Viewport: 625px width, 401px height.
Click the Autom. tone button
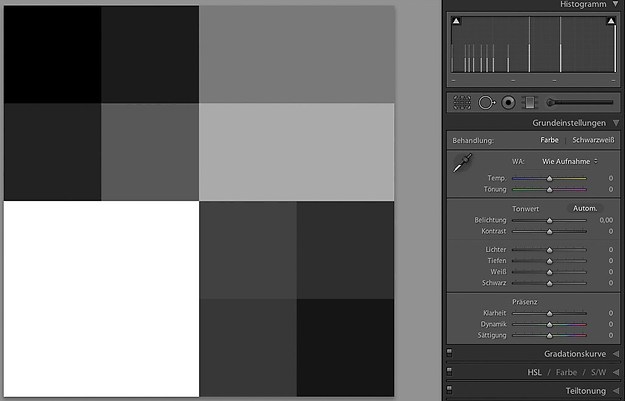(584, 208)
